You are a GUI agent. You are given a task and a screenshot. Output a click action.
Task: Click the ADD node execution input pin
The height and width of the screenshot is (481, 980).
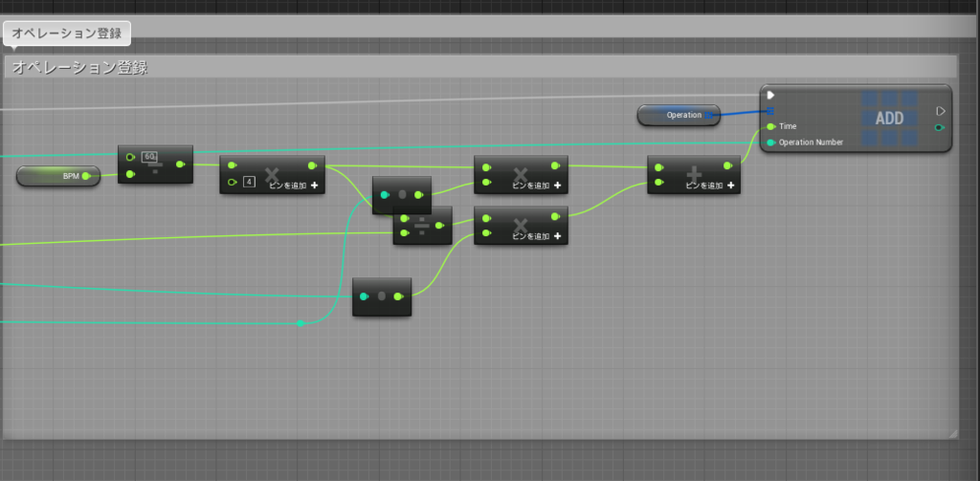770,95
